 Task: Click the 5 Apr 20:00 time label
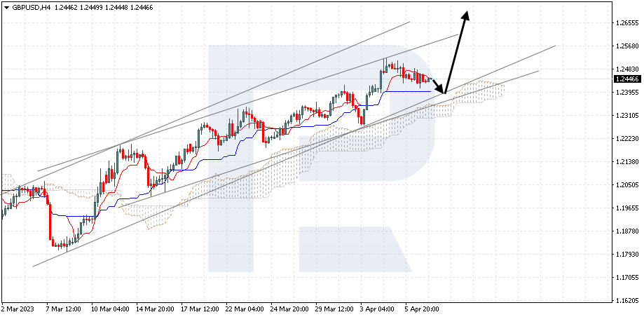(420, 309)
